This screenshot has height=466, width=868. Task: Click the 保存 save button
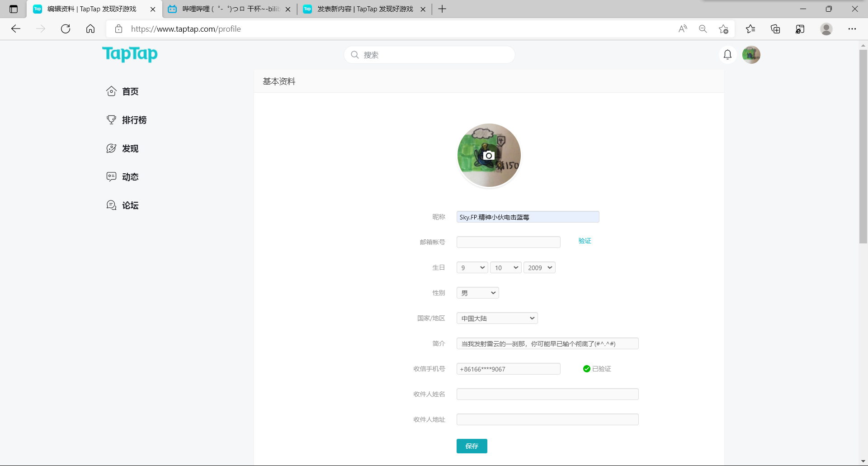(472, 446)
